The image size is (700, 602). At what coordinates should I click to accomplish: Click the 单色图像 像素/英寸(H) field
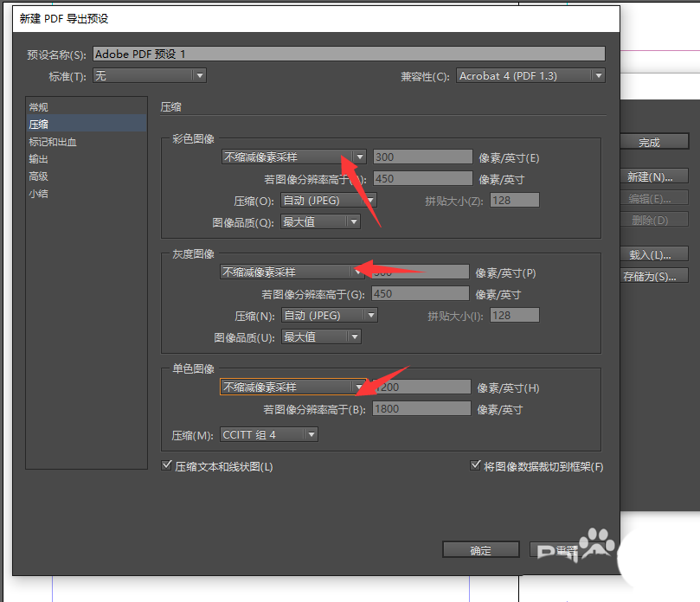point(421,387)
